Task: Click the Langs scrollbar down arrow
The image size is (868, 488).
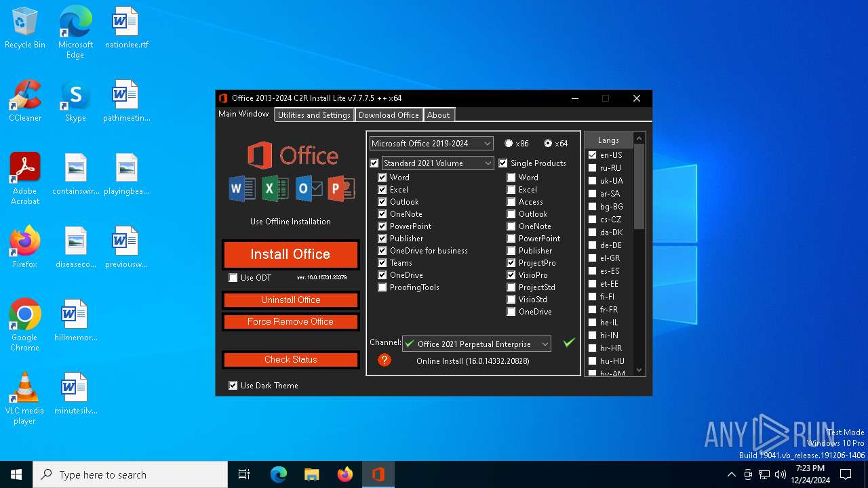Action: click(639, 370)
